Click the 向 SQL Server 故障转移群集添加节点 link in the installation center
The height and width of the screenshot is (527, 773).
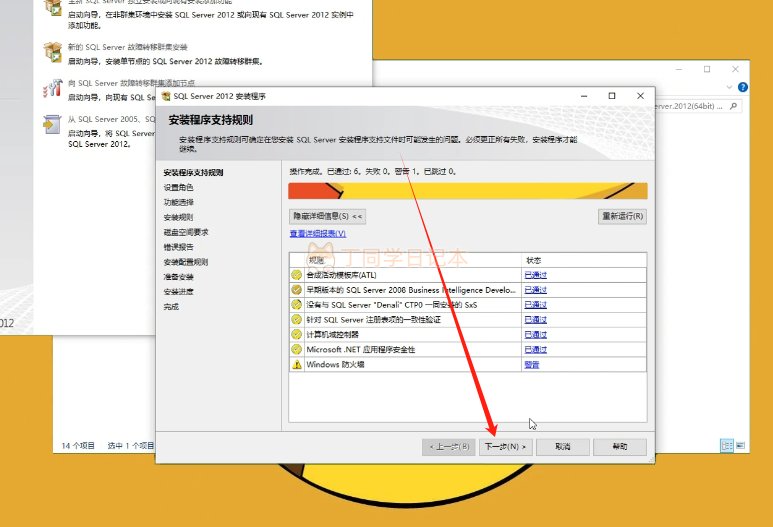tap(131, 83)
